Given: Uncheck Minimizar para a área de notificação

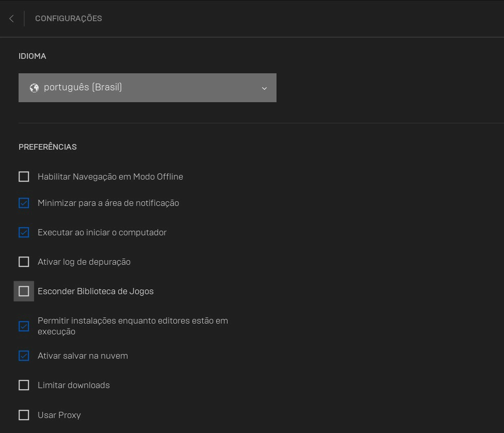Looking at the screenshot, I should tap(24, 203).
